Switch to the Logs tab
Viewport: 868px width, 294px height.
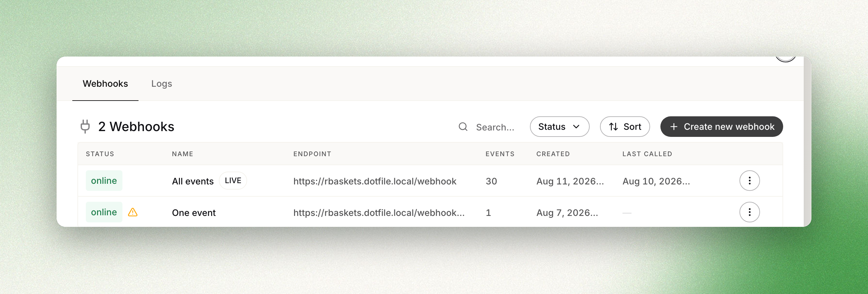coord(161,84)
